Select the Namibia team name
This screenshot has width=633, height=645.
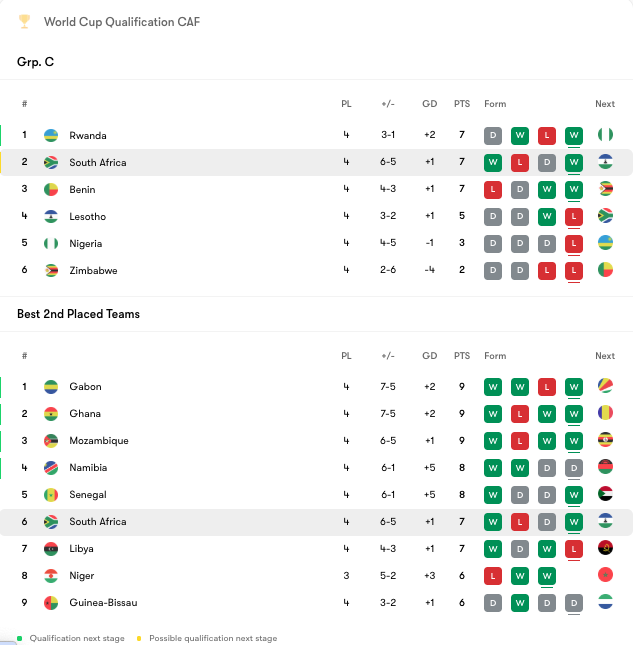tap(88, 468)
